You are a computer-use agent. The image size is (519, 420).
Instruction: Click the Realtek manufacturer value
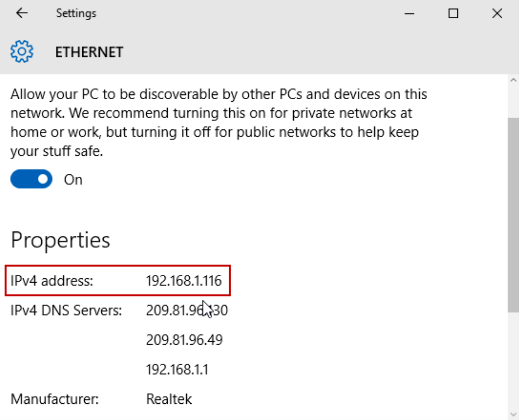(x=169, y=399)
